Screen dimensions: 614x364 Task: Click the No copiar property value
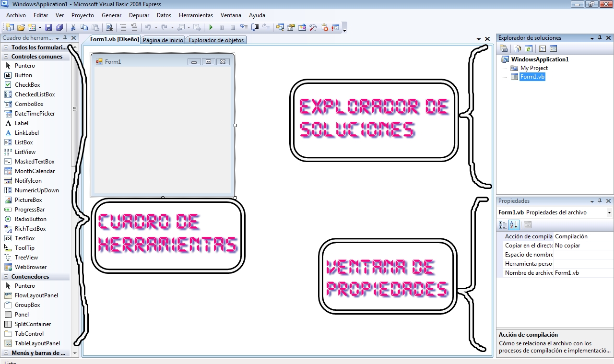coord(583,246)
